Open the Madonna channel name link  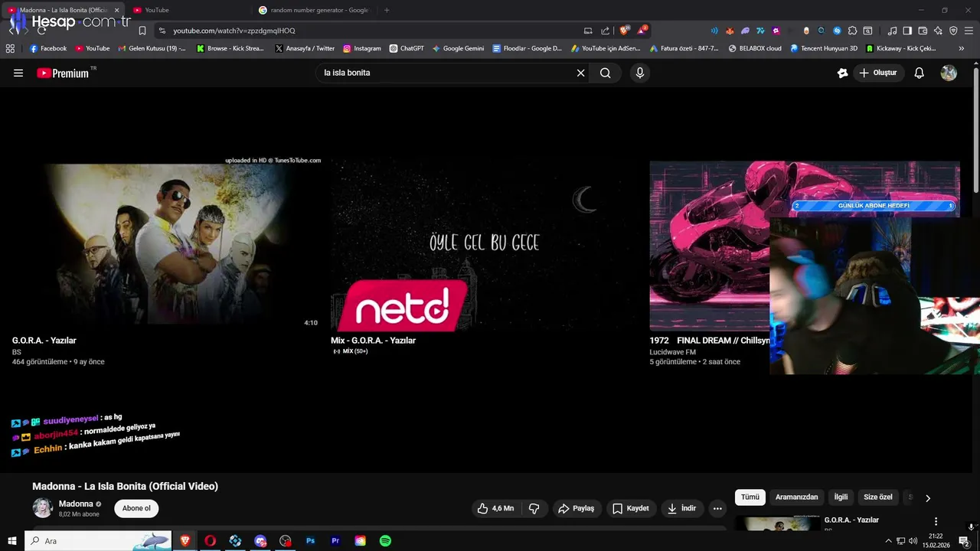pos(76,504)
